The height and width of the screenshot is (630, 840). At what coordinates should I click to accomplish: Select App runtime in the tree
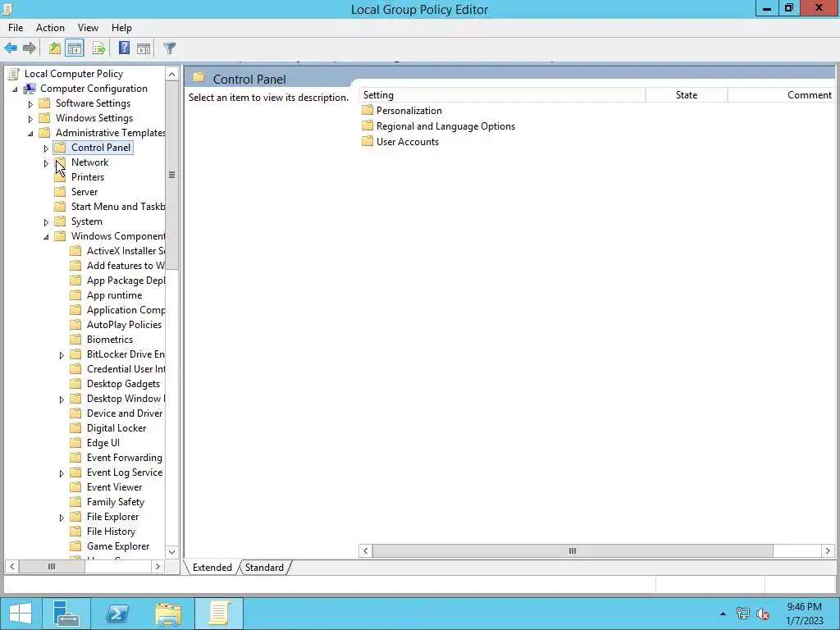(x=115, y=295)
